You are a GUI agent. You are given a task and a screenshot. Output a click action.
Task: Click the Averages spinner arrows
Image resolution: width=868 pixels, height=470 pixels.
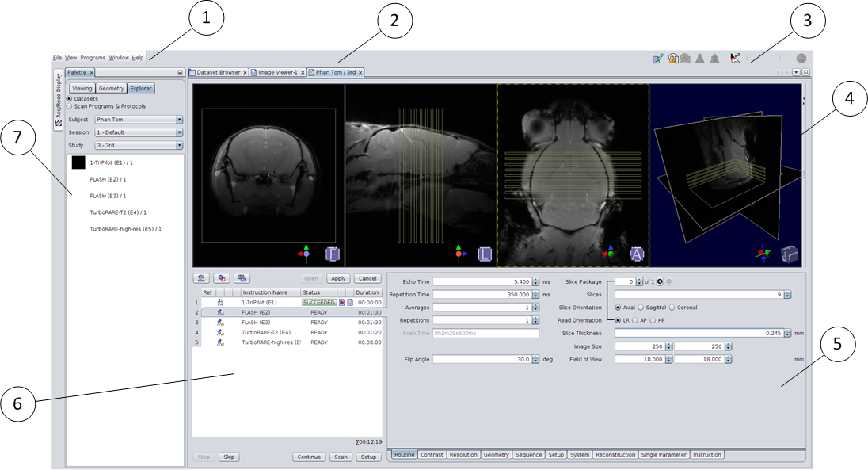pyautogui.click(x=535, y=307)
